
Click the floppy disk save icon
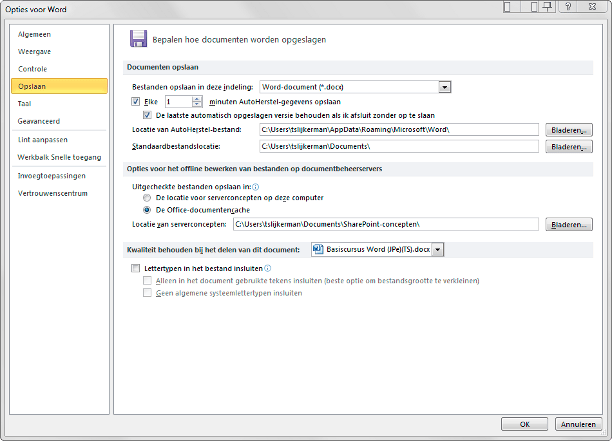[x=138, y=39]
